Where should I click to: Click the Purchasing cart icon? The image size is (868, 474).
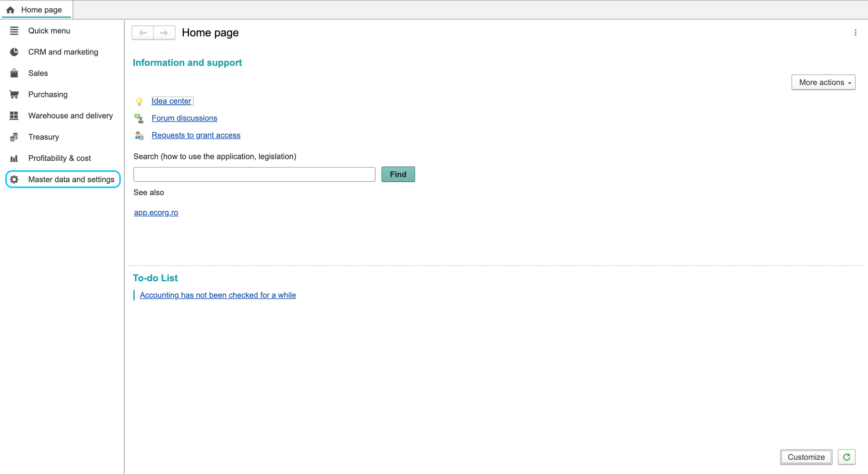(14, 94)
